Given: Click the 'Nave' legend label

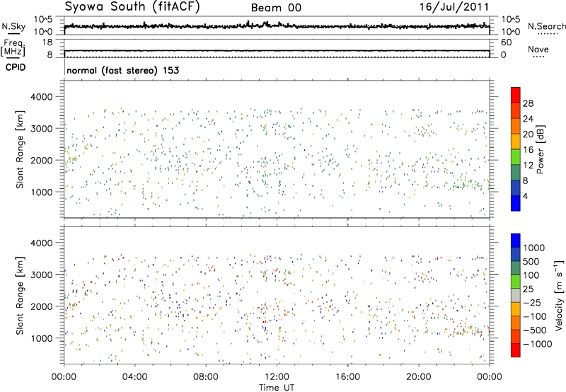Looking at the screenshot, I should pos(538,50).
